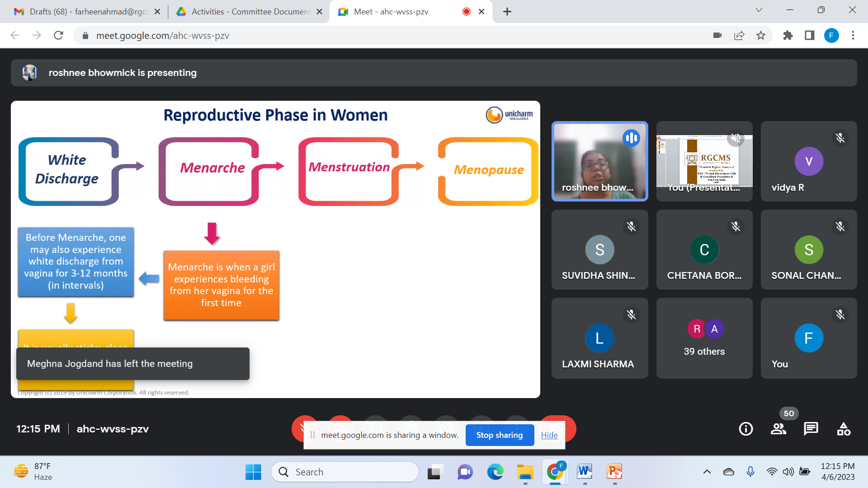Open the Activities shapes icon
The width and height of the screenshot is (868, 488).
[843, 429]
